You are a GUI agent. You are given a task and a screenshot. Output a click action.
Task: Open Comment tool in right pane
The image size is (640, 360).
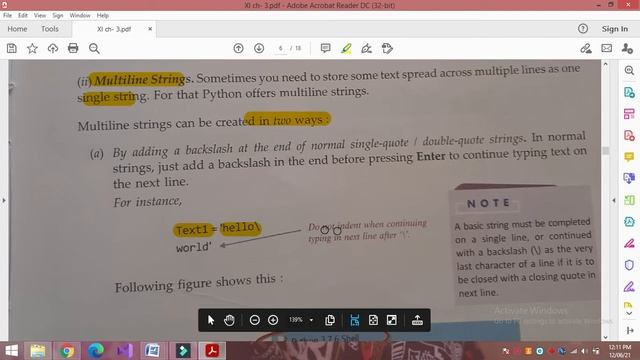[x=629, y=157]
